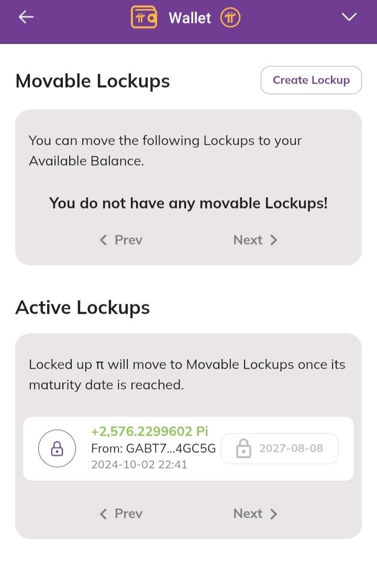
Task: Tap the 2024-10-02 22:41 timestamp
Action: pyautogui.click(x=139, y=465)
